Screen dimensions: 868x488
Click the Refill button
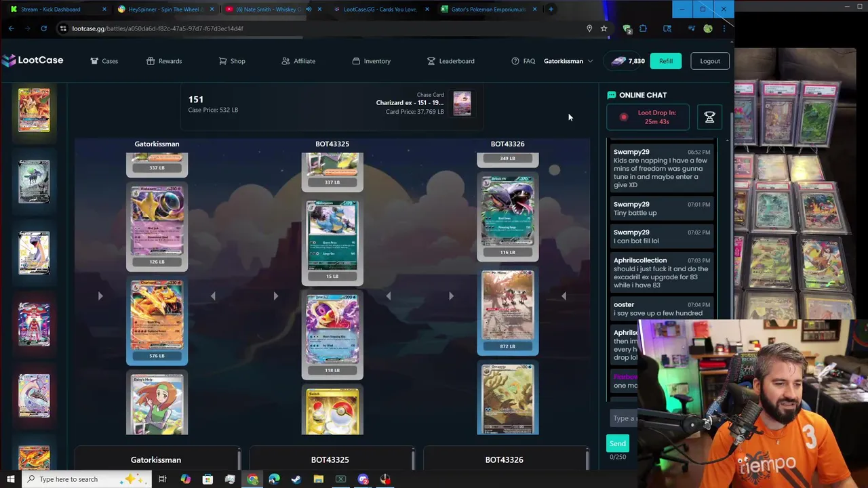click(x=666, y=61)
